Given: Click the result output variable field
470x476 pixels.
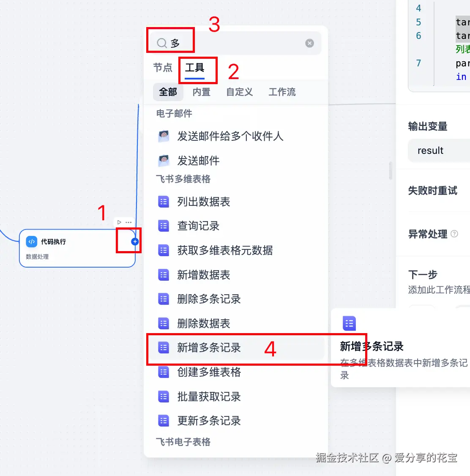Looking at the screenshot, I should click(439, 150).
